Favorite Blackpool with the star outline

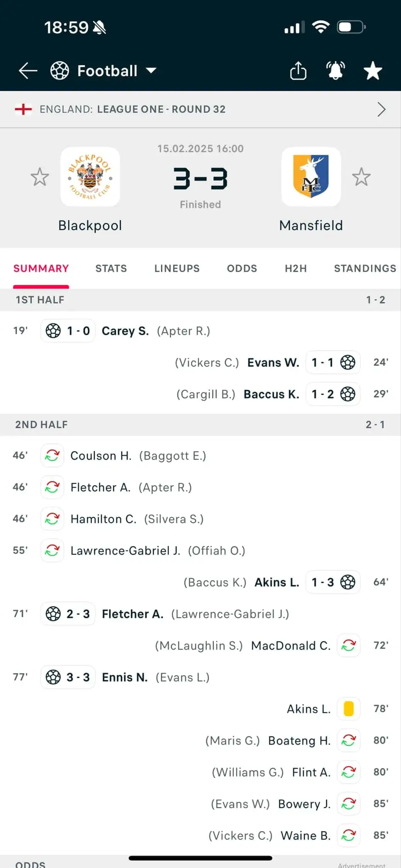point(40,177)
